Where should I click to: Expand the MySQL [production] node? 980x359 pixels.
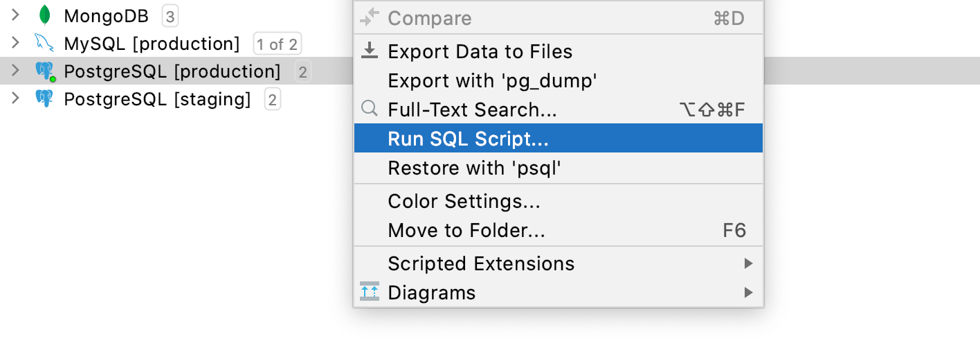pyautogui.click(x=15, y=44)
